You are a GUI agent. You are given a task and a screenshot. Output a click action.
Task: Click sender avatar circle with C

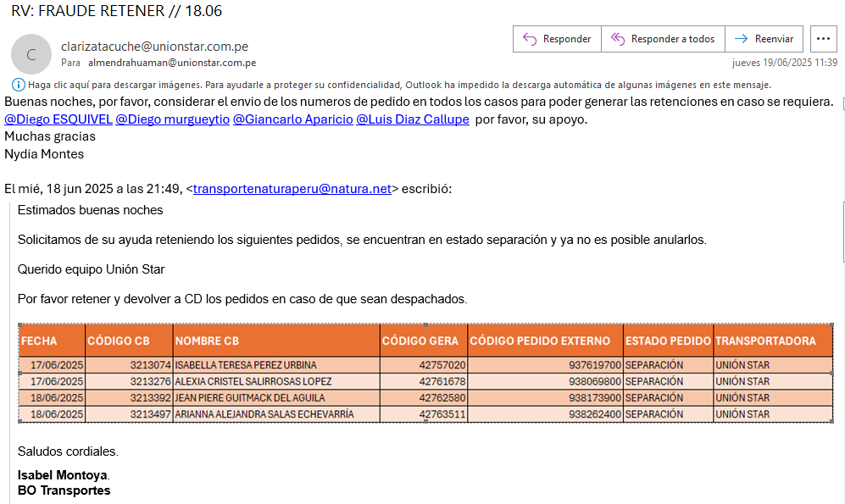(x=31, y=54)
